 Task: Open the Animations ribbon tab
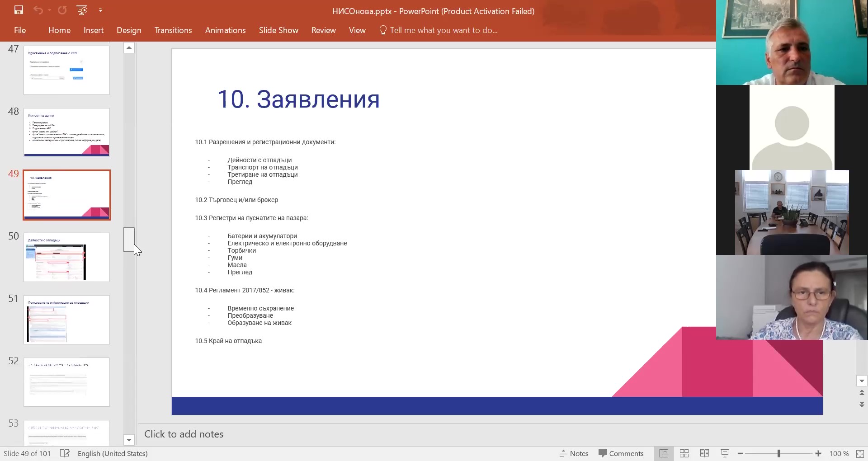(225, 30)
